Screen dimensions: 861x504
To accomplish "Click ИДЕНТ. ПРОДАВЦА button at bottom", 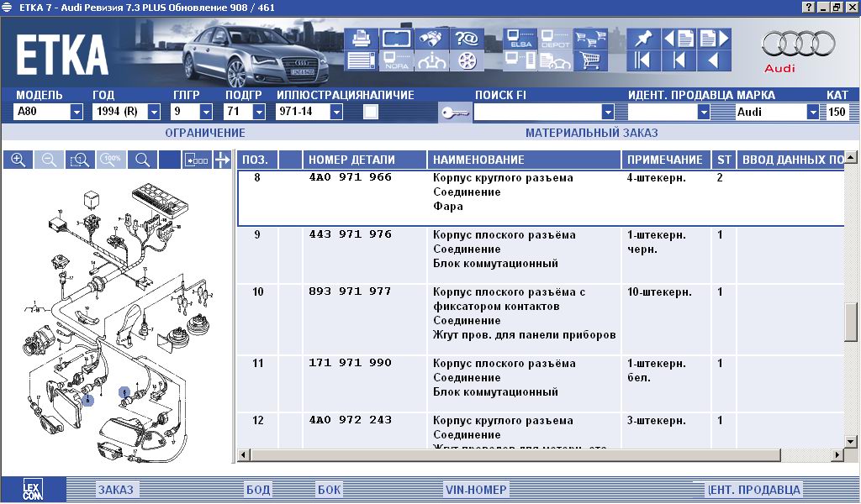I will 753,490.
